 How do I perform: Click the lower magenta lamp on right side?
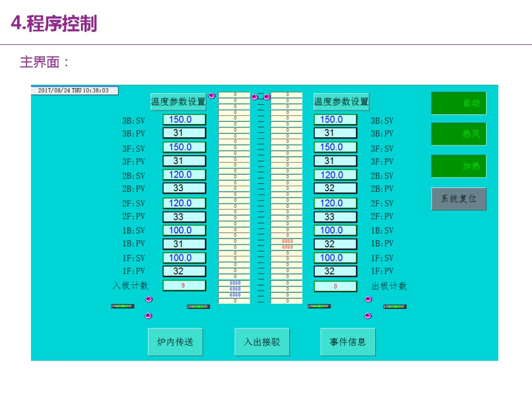point(368,316)
